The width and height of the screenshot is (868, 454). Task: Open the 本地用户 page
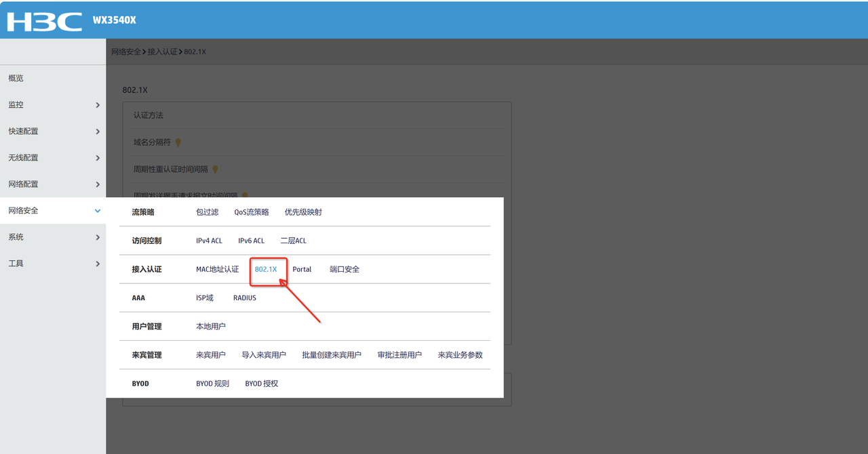coord(211,326)
